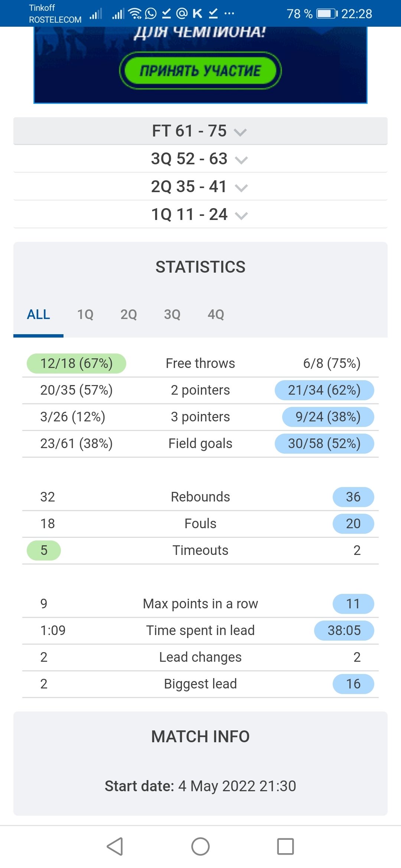Expand the 3Q 52 - 63 score chevron
This screenshot has height=868, width=401.
tap(241, 160)
